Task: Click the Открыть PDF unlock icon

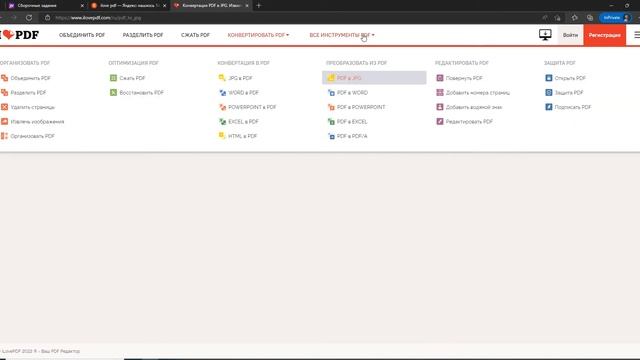Action: (x=549, y=78)
